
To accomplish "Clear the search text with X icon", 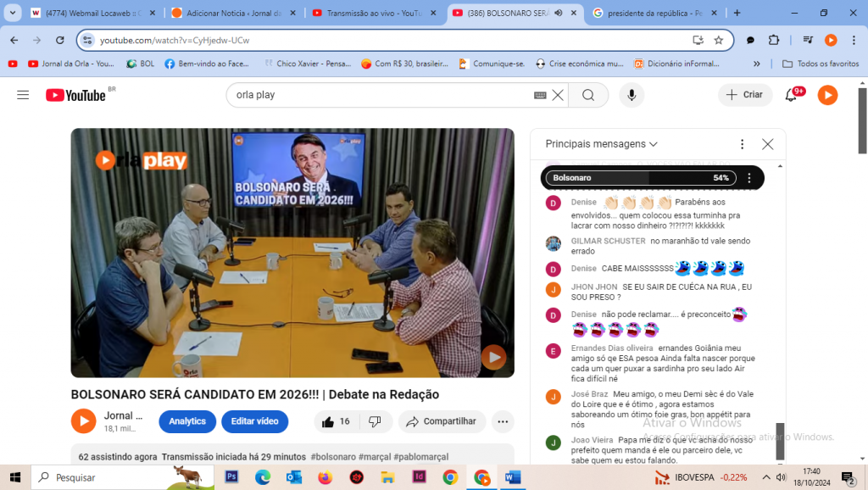I will point(558,95).
